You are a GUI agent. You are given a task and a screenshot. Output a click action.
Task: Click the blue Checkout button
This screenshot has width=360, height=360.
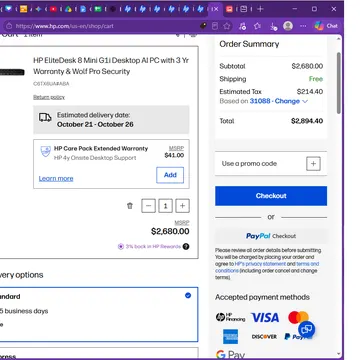pyautogui.click(x=271, y=196)
